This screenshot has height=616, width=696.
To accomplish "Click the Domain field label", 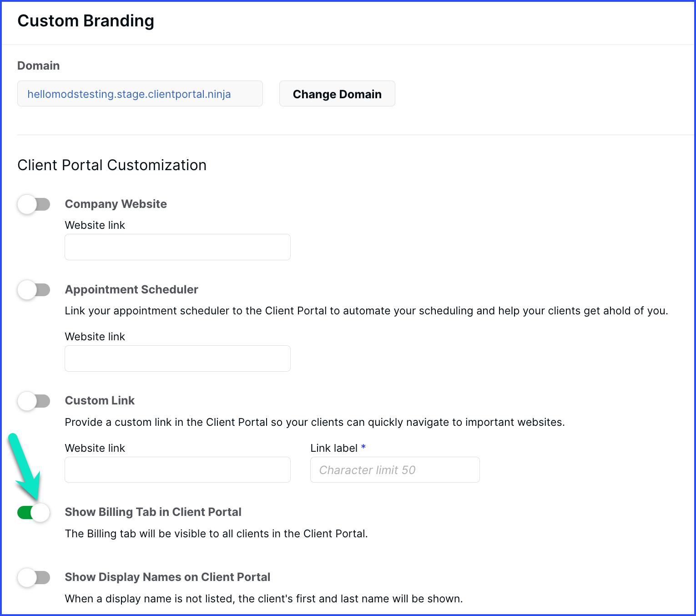I will click(x=38, y=66).
